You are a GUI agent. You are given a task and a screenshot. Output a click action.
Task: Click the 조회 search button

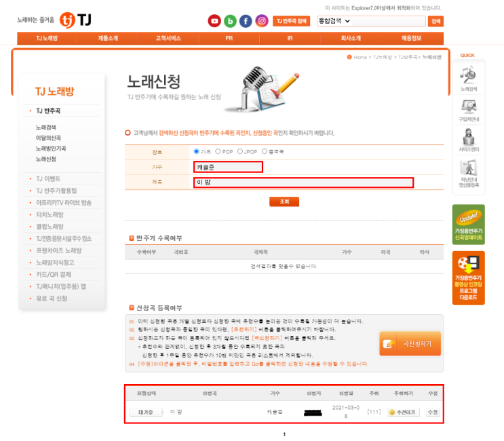284,202
